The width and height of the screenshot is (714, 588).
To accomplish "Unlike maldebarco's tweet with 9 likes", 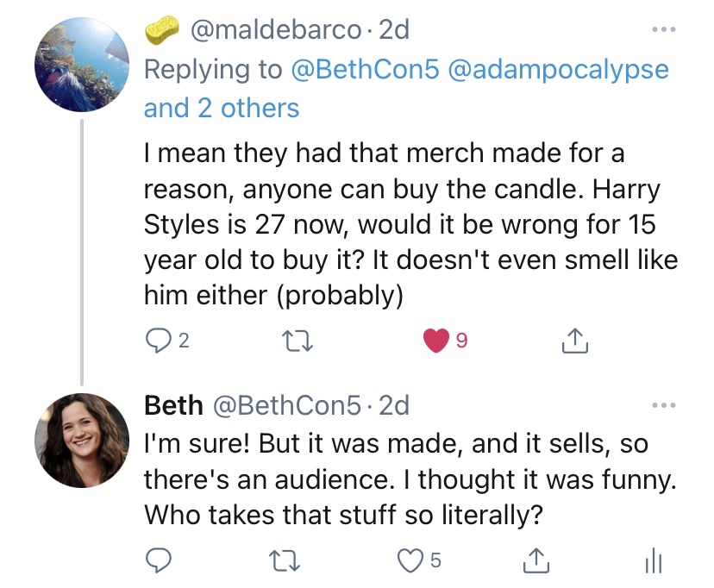I will (436, 342).
